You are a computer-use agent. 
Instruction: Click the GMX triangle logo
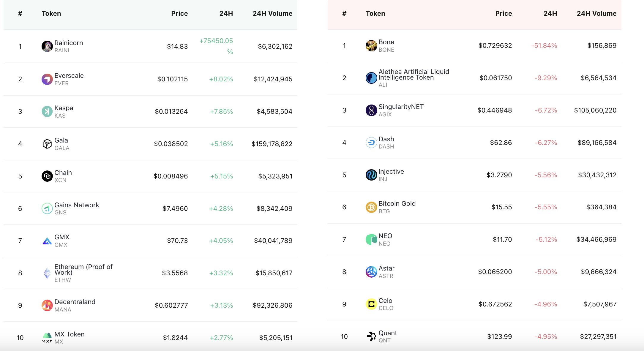coord(47,241)
